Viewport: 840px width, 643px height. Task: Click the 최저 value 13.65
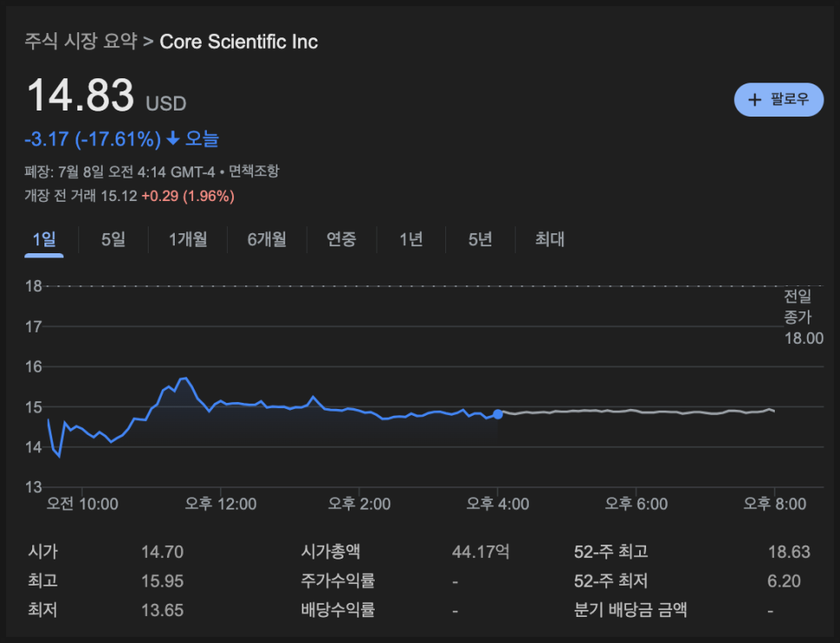(163, 610)
